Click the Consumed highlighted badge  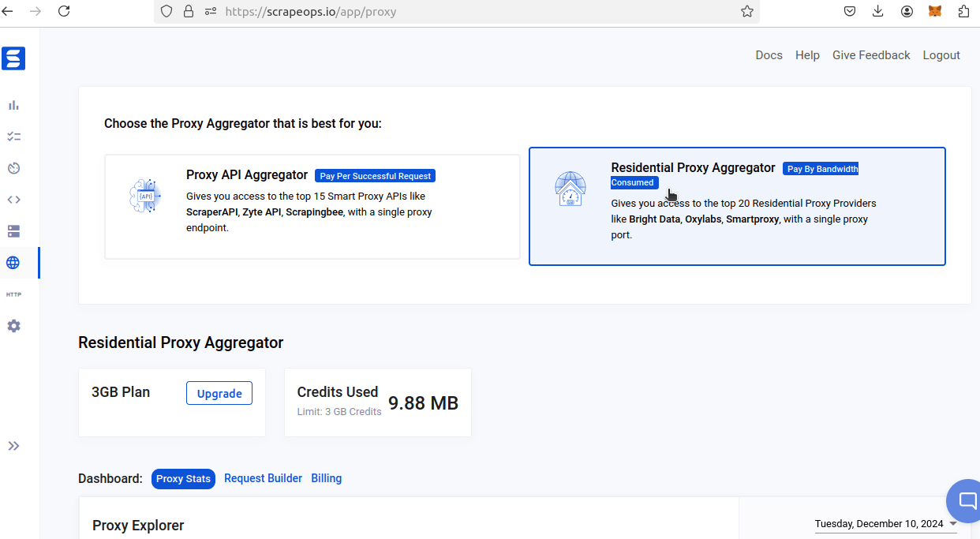(x=633, y=182)
